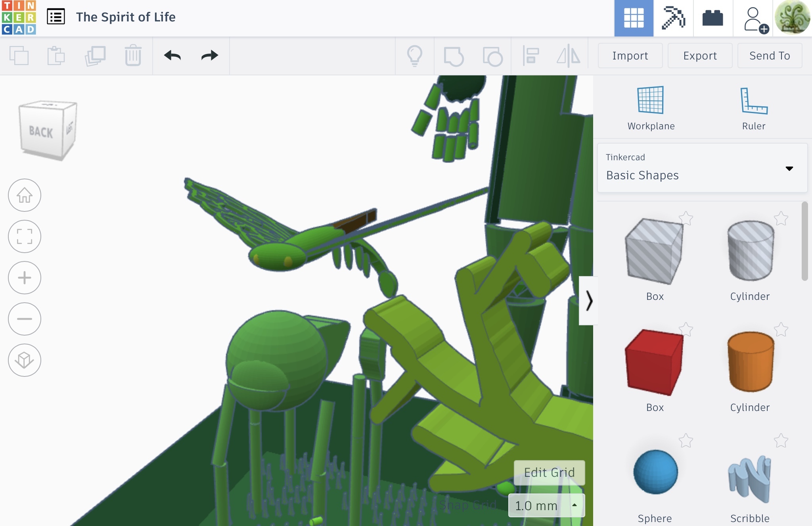812x526 pixels.
Task: Click the Align tool icon
Action: 530,56
